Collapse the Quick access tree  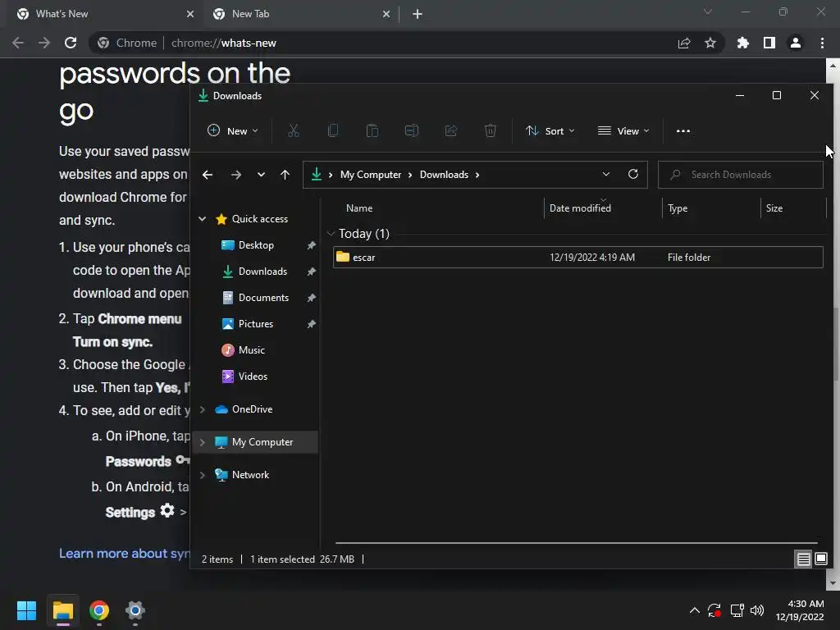(203, 219)
